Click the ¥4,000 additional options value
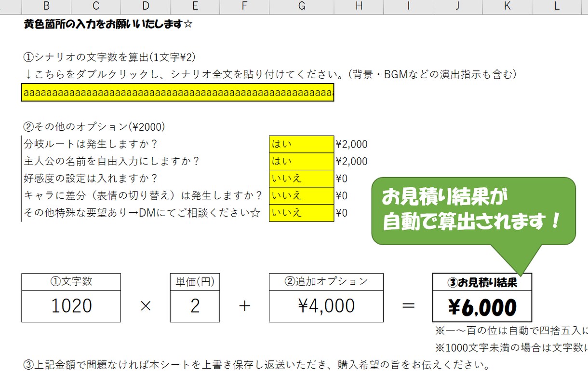 (x=326, y=306)
